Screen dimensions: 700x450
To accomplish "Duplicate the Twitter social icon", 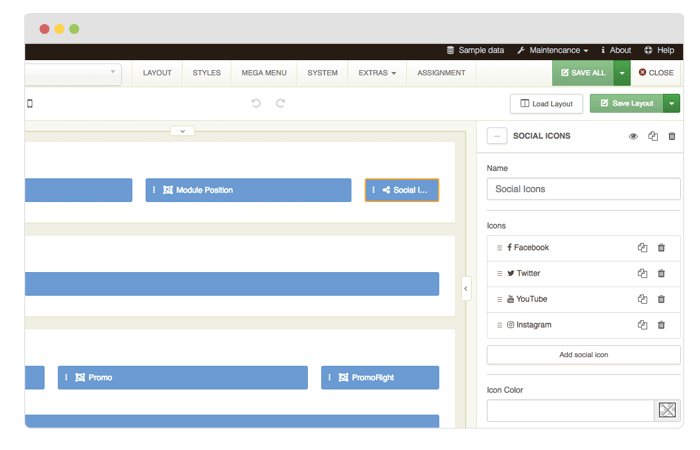I will 643,273.
